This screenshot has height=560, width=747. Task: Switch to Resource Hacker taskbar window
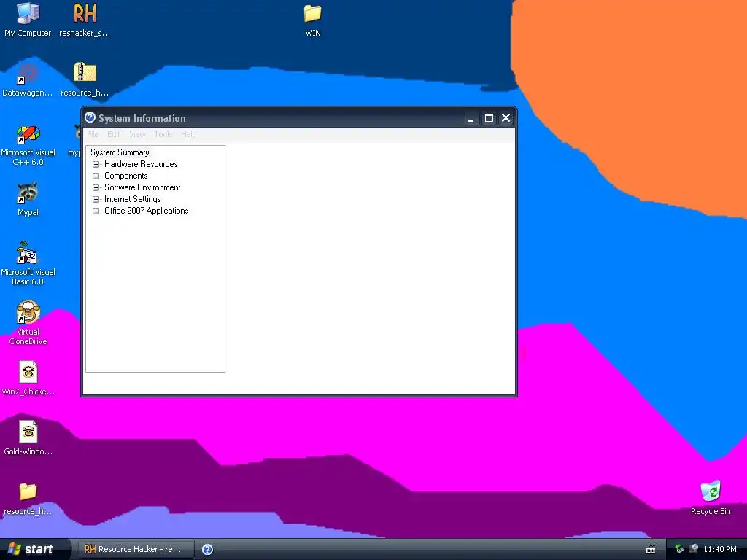pyautogui.click(x=135, y=549)
